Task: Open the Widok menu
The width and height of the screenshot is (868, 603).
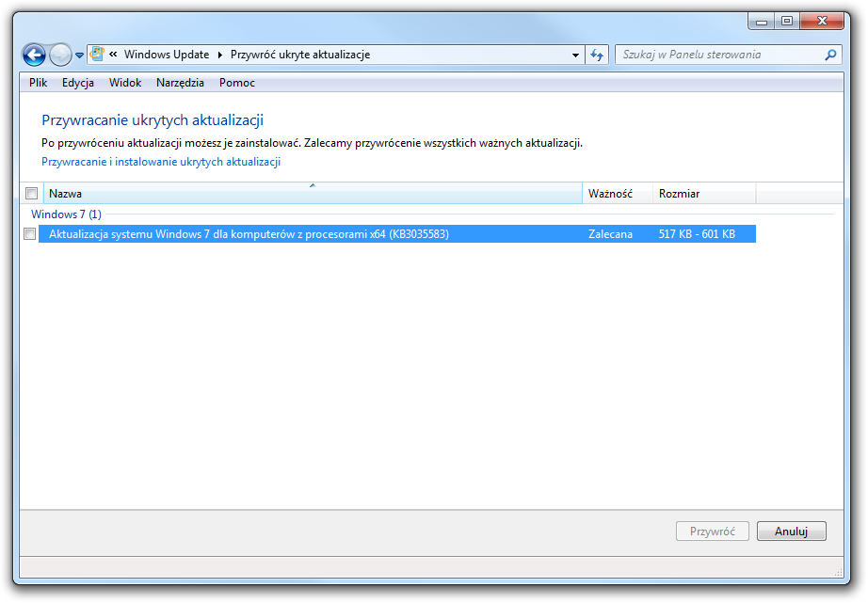Action: 125,83
